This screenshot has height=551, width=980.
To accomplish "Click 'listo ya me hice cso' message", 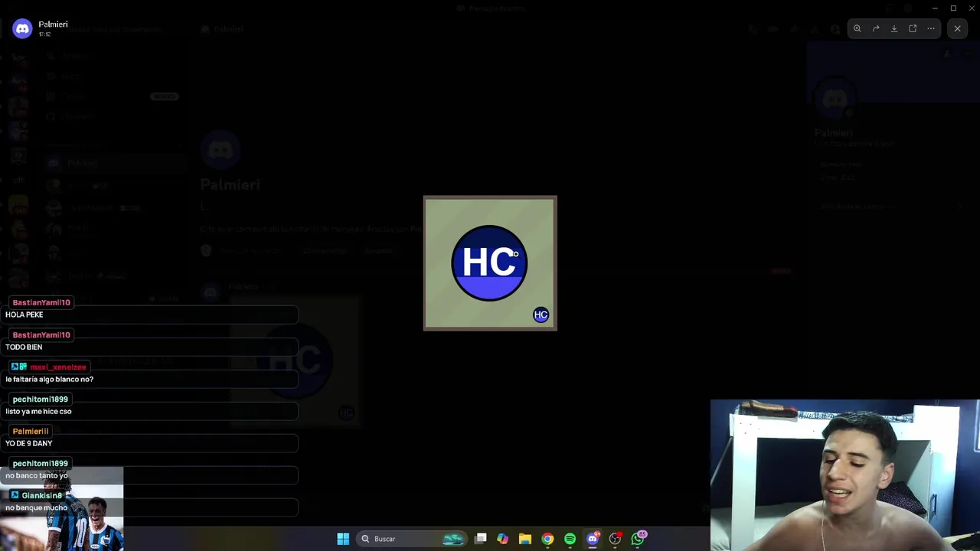I will click(x=38, y=411).
